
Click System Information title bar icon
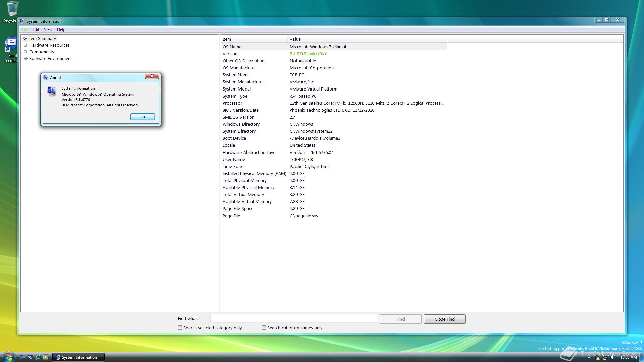click(22, 21)
